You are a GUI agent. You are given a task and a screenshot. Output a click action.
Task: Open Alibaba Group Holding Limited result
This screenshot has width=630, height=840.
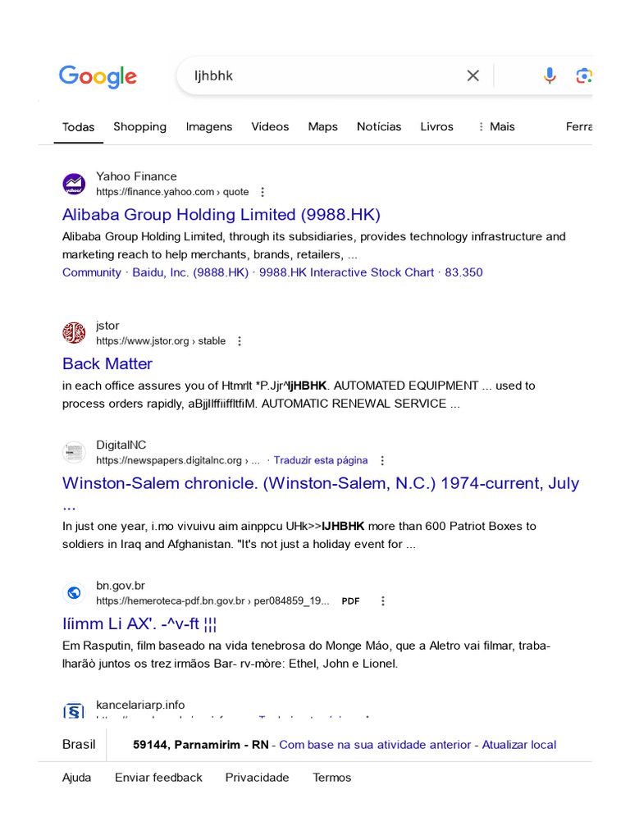click(221, 215)
